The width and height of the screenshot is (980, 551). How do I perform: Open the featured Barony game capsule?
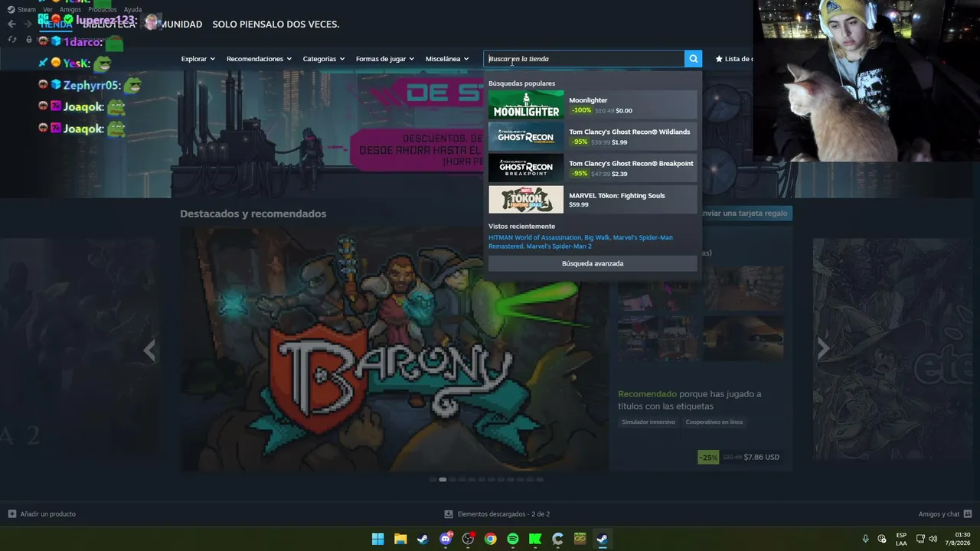(394, 349)
